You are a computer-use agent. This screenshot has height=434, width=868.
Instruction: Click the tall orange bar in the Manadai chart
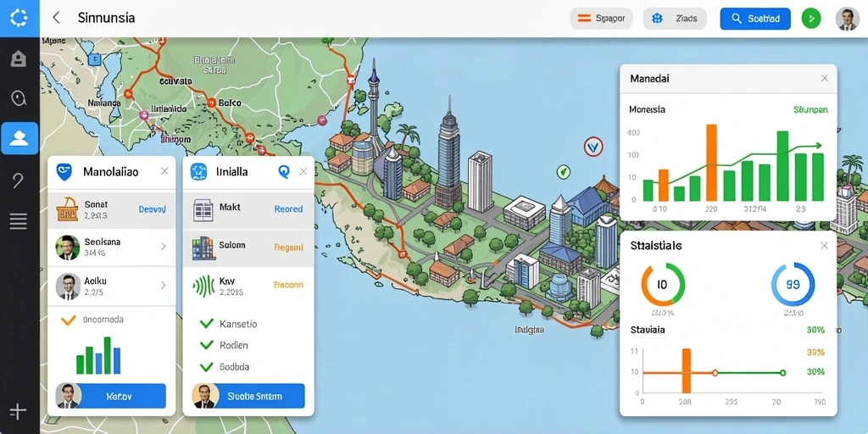tap(711, 163)
